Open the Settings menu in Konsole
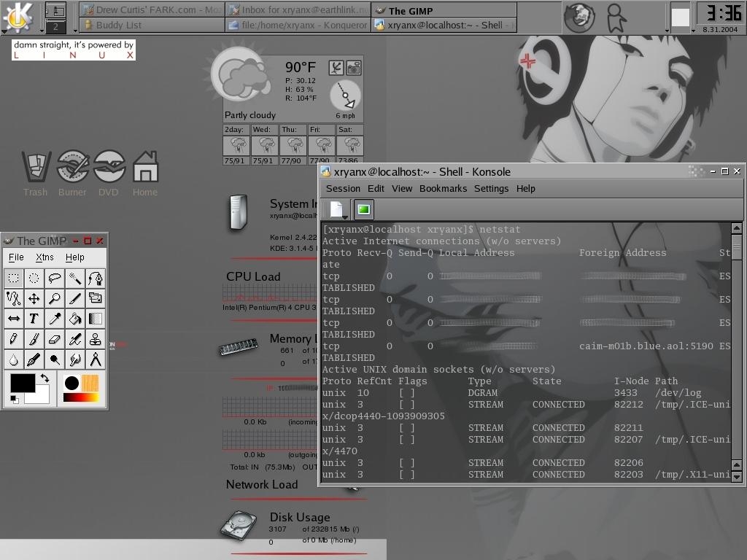This screenshot has height=560, width=747. [x=491, y=189]
